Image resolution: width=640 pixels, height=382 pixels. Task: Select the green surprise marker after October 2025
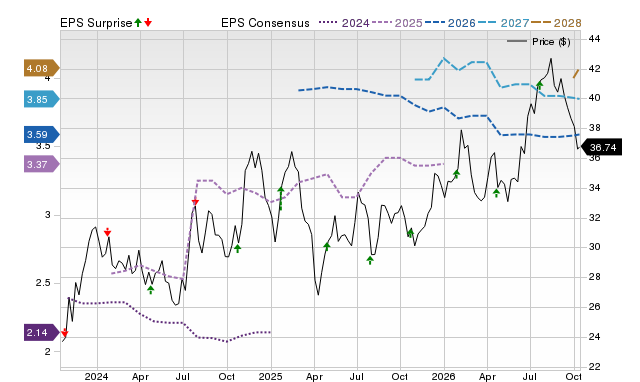click(411, 233)
